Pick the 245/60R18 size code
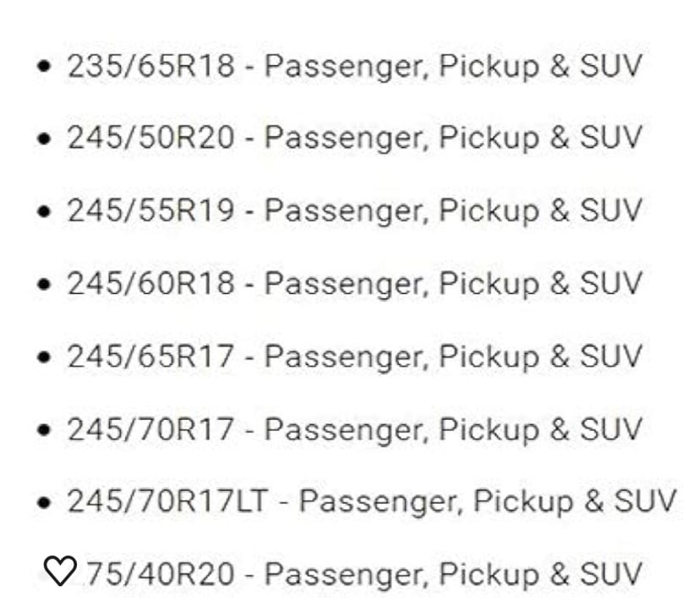Viewport: 700px width, 615px height. [x=150, y=283]
